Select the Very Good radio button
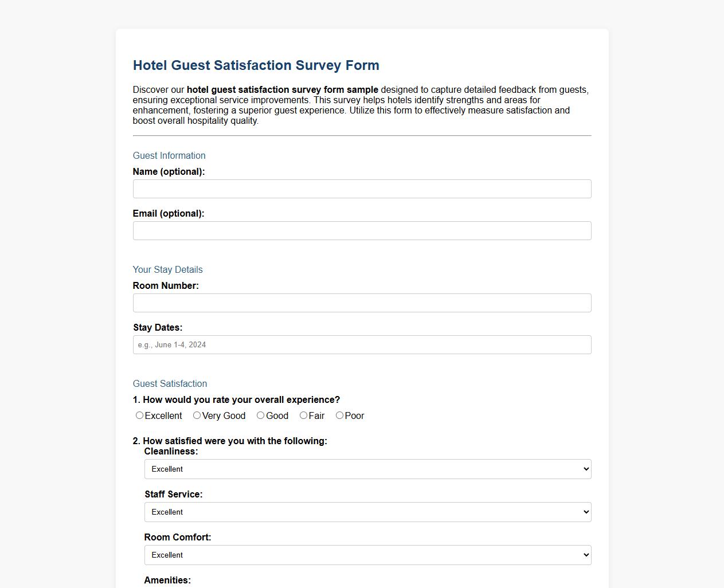The width and height of the screenshot is (724, 588). pos(197,415)
